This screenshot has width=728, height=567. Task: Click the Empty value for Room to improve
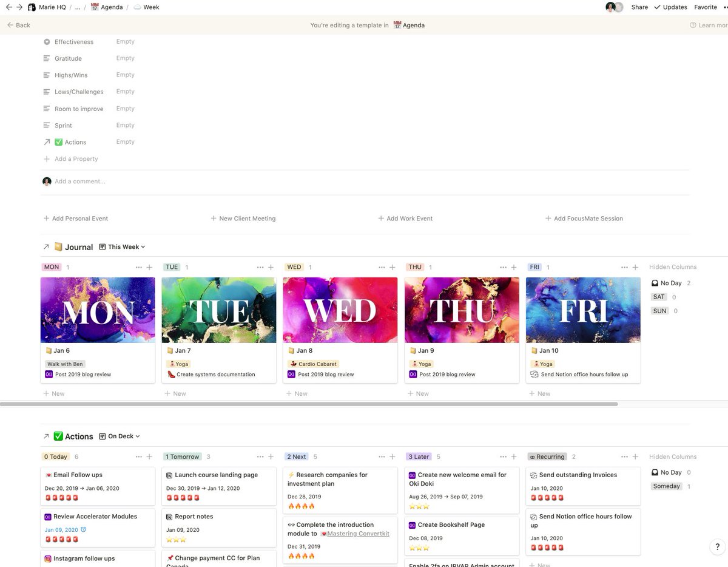(x=126, y=109)
